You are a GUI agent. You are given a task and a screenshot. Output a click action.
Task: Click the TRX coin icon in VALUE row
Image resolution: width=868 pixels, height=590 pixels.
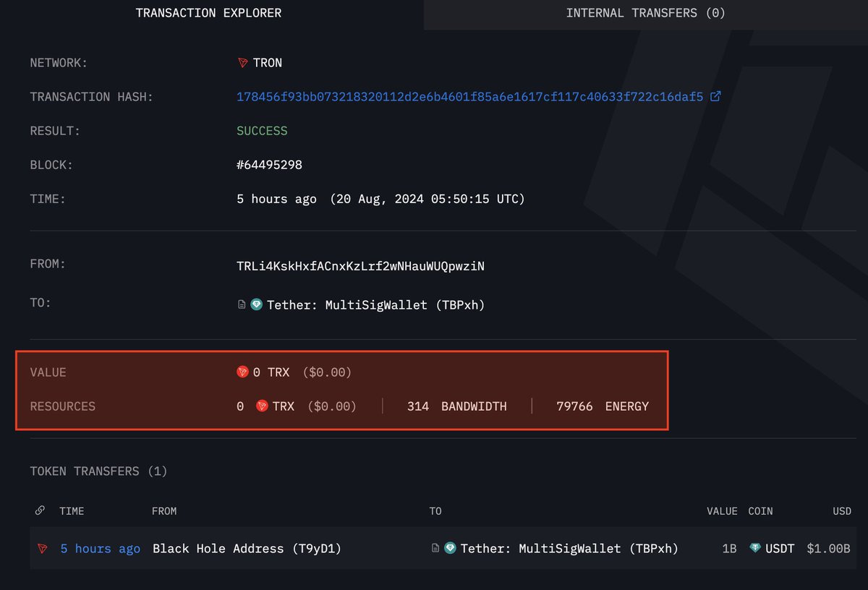coord(243,372)
